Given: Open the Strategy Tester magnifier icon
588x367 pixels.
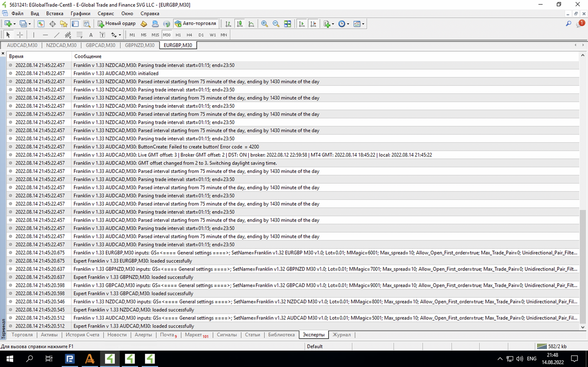Looking at the screenshot, I should pyautogui.click(x=87, y=24).
